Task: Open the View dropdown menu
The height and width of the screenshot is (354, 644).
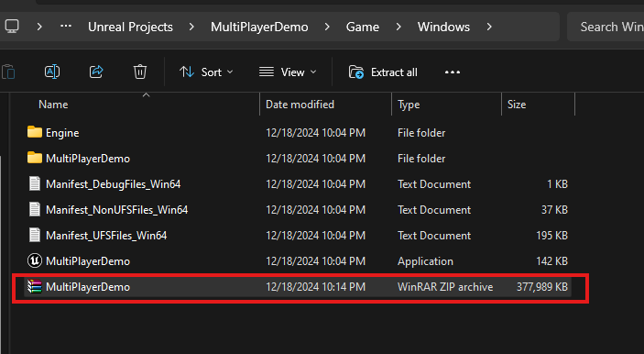Action: click(288, 72)
